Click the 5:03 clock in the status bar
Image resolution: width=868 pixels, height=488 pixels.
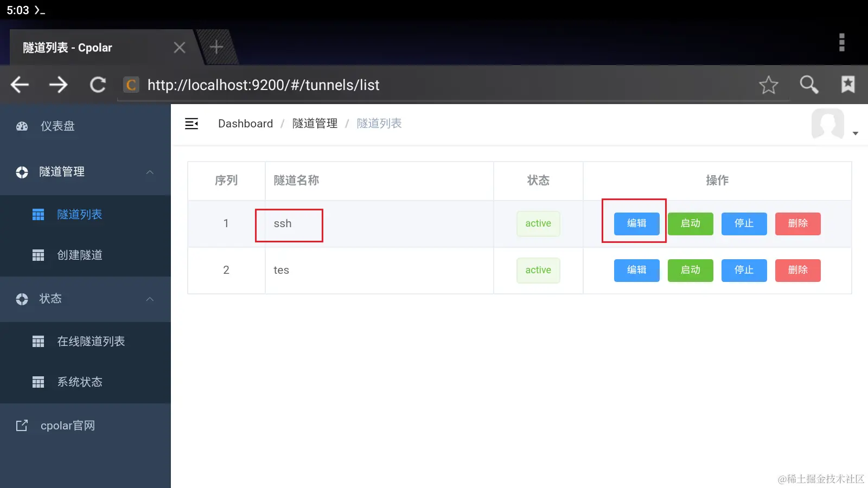(18, 10)
